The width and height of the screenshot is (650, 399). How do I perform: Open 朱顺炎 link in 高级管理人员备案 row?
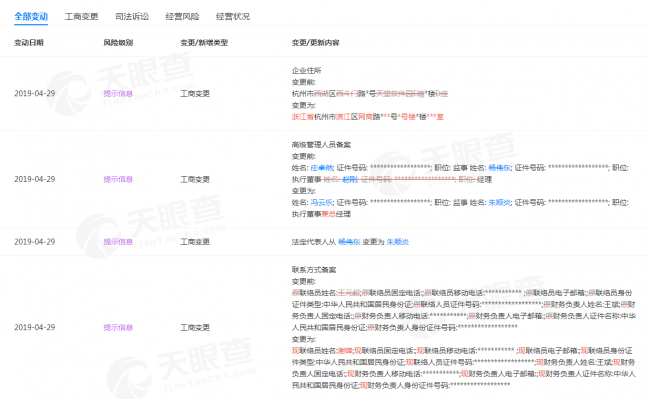click(x=500, y=203)
